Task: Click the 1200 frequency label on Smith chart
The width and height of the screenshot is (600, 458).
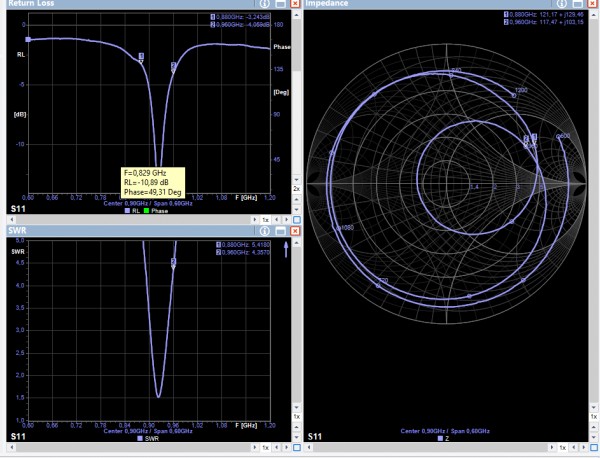Action: coord(521,90)
